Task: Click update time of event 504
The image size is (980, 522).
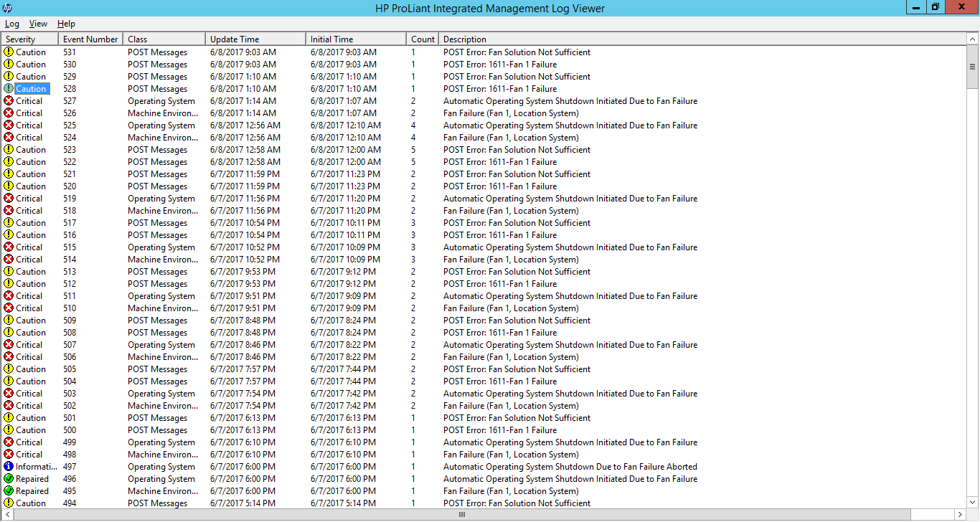Action: (242, 381)
